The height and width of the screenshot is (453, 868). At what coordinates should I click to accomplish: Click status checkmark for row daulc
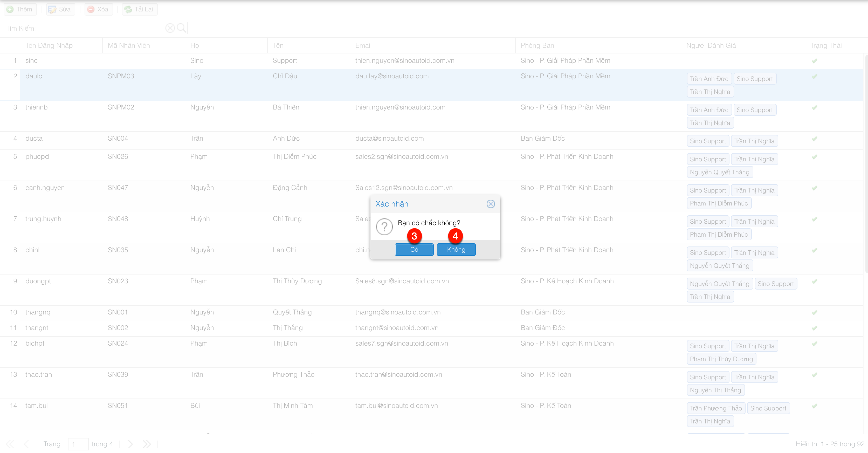click(814, 77)
